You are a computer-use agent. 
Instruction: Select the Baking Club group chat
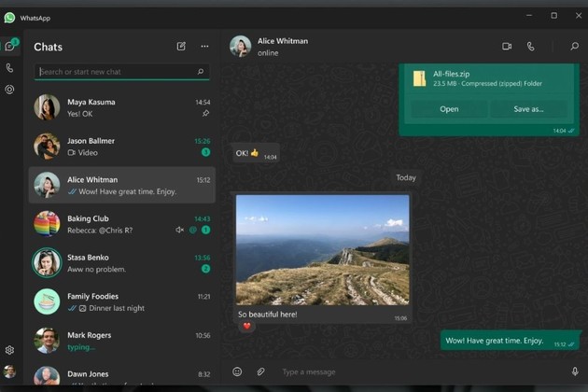tap(121, 224)
